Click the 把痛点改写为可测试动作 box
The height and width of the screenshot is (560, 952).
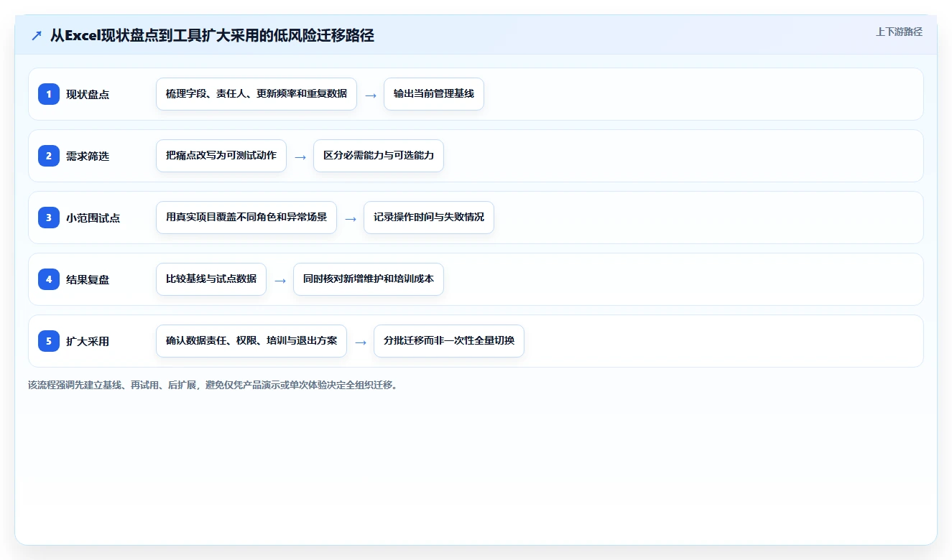[x=221, y=156]
